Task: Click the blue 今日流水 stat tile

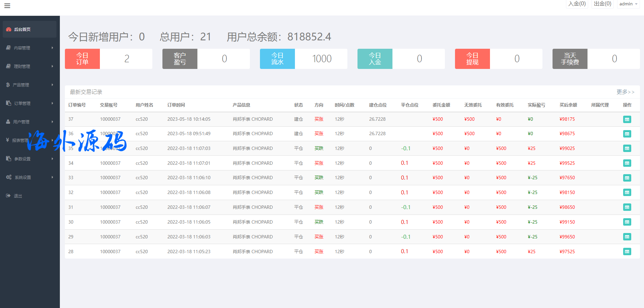Action: tap(277, 59)
